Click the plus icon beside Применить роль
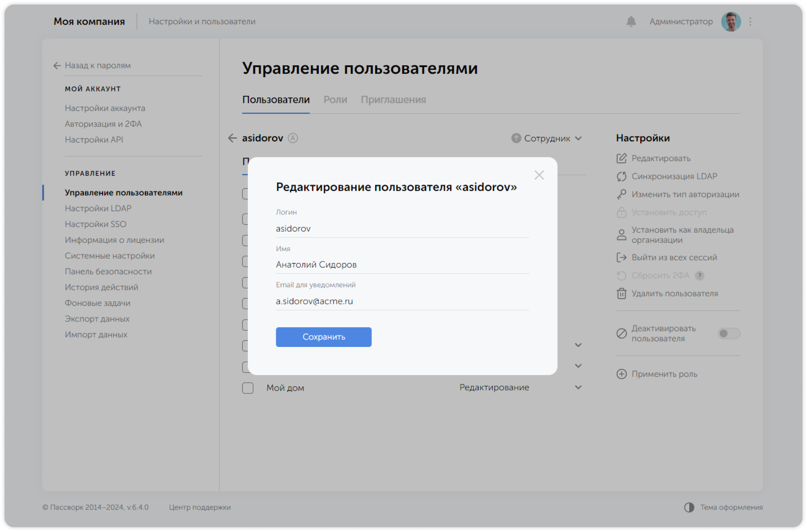The height and width of the screenshot is (532, 807). (x=622, y=374)
